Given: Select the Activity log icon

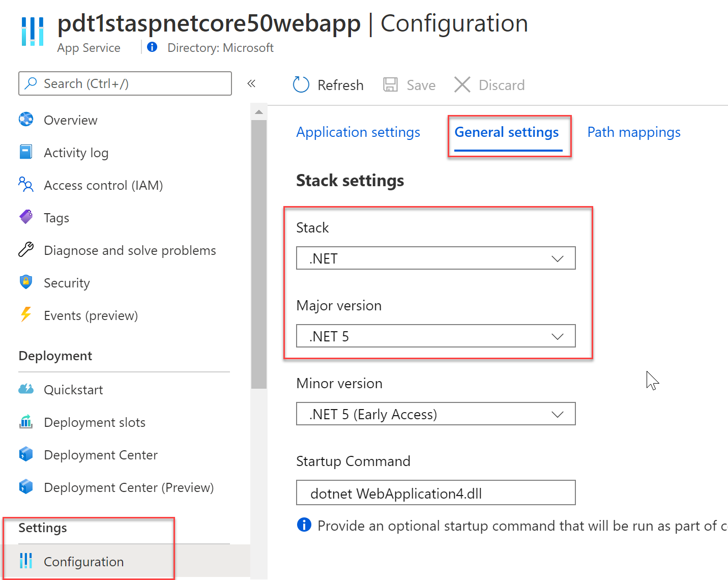Looking at the screenshot, I should [x=26, y=152].
